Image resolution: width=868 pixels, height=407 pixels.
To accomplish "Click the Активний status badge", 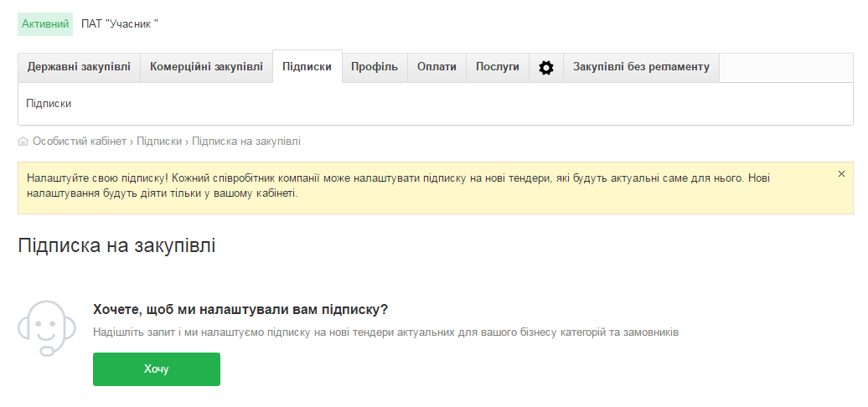I will 45,24.
